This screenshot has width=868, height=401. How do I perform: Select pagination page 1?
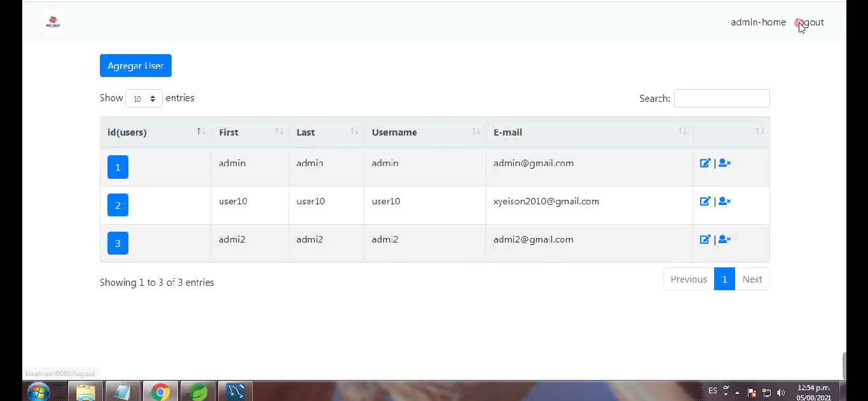coord(724,279)
